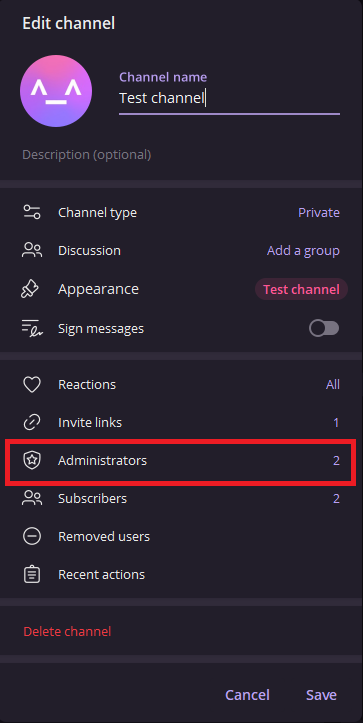Click the Removed users minus-circle icon
The height and width of the screenshot is (723, 363).
[x=32, y=537]
